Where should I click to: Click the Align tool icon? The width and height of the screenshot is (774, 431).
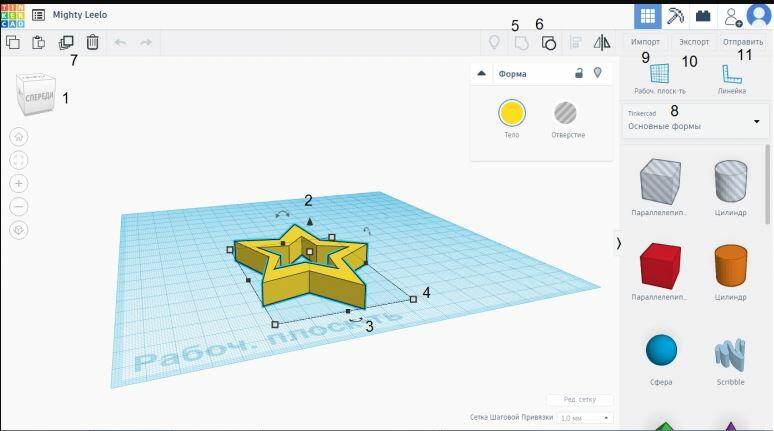coord(576,43)
